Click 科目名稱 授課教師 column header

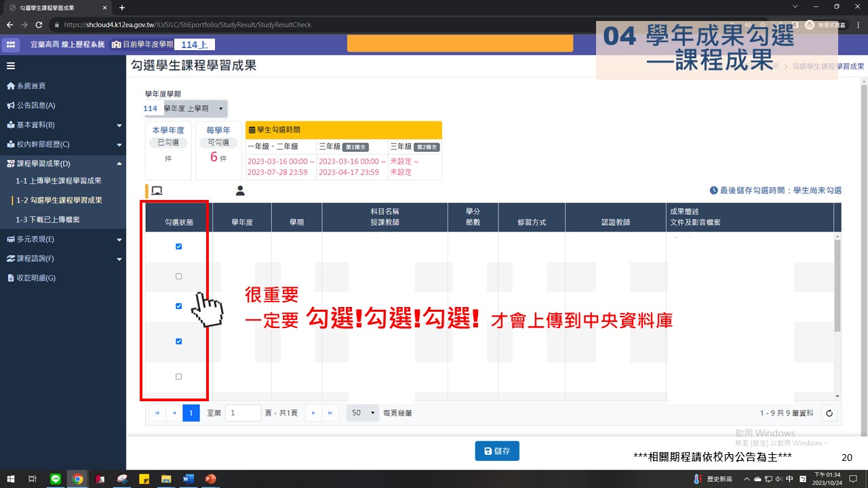tap(384, 217)
